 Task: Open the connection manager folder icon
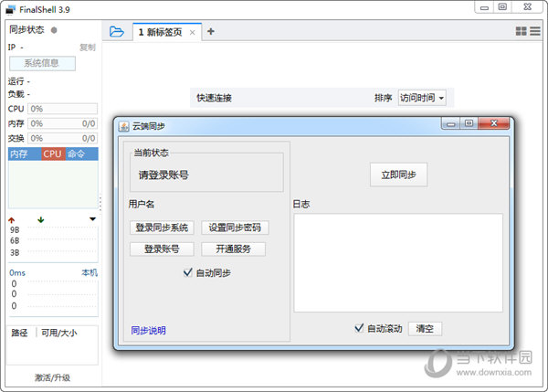(116, 31)
